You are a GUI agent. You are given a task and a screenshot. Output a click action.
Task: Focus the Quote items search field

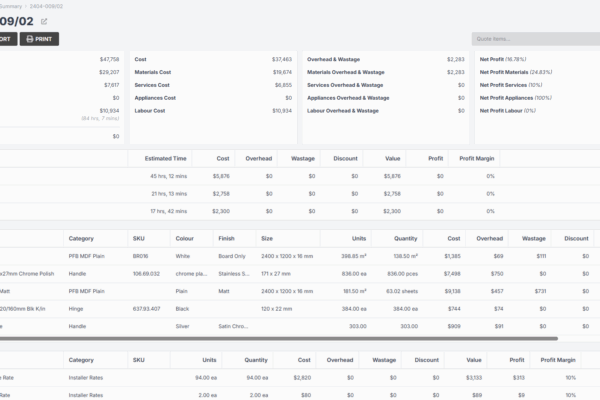click(x=535, y=39)
